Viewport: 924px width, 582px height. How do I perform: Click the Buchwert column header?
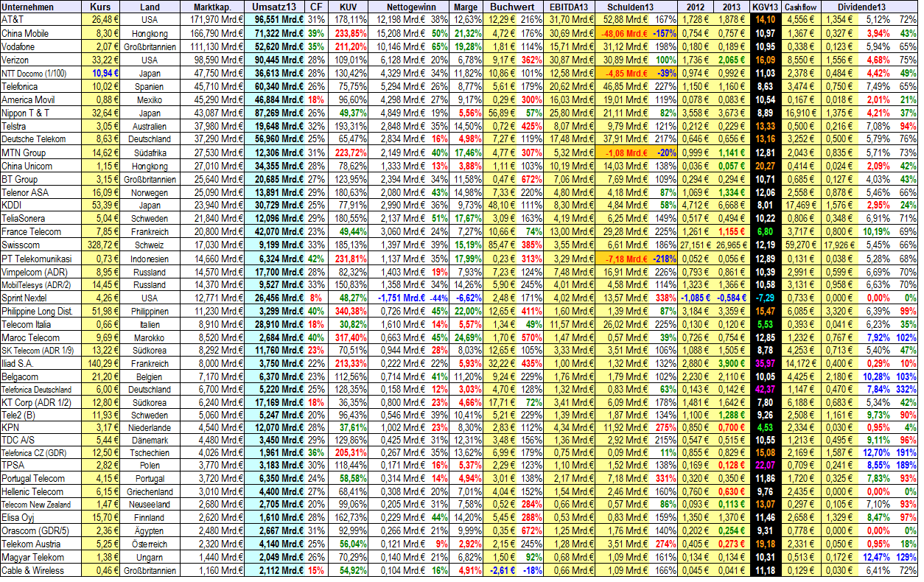[x=513, y=7]
